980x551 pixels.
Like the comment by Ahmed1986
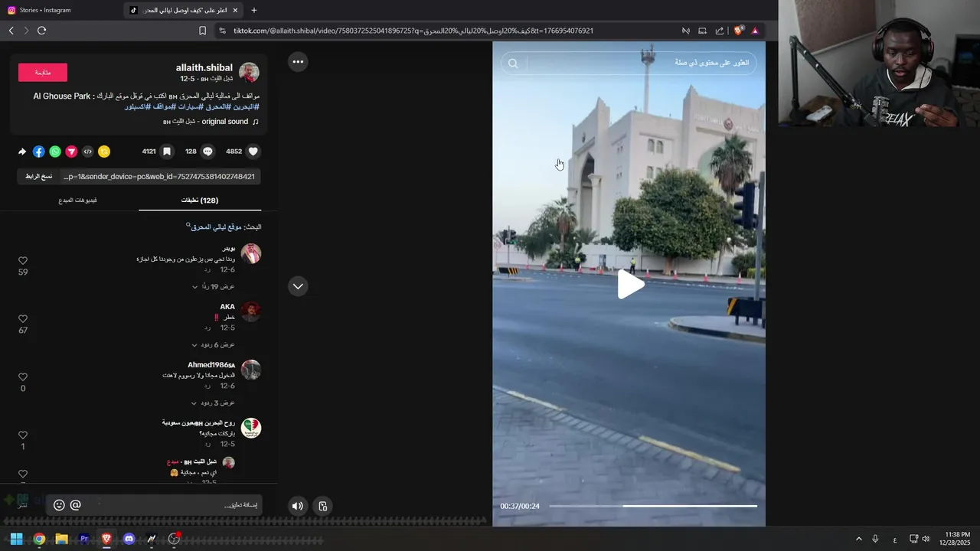(x=23, y=377)
